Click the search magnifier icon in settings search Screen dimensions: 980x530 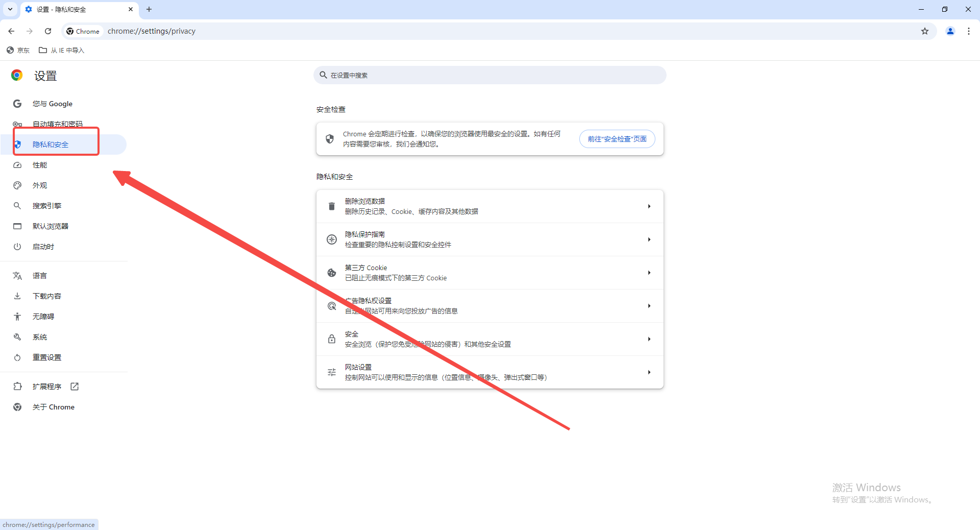[323, 75]
